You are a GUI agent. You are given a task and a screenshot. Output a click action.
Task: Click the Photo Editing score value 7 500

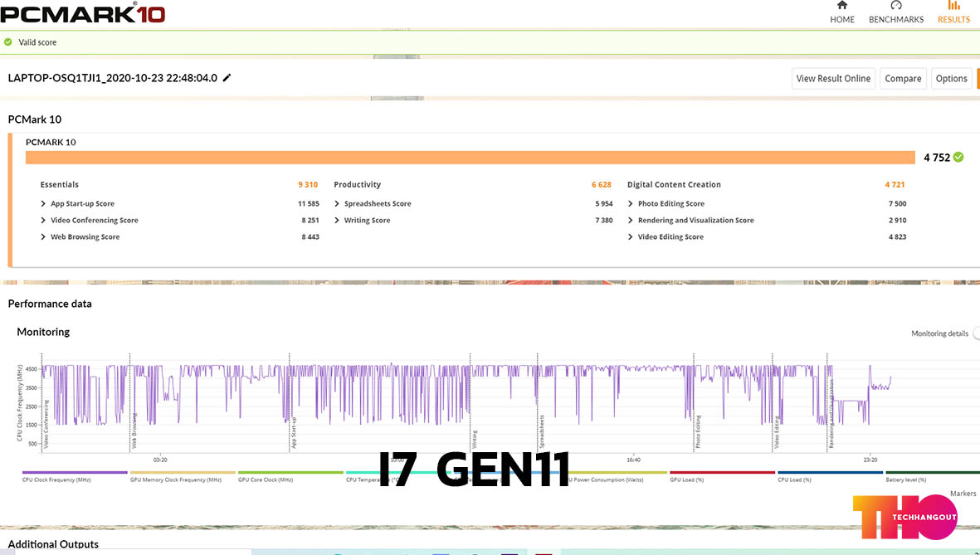897,204
